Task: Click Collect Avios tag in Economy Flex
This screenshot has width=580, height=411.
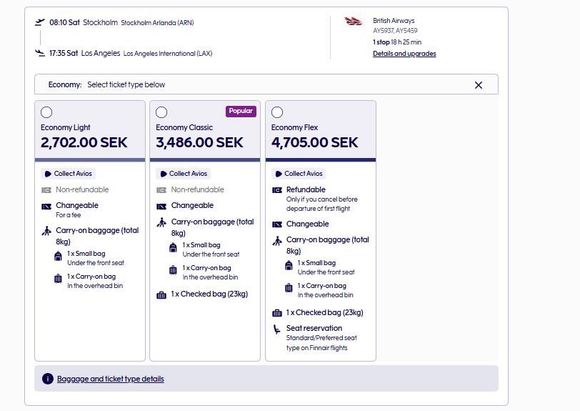Action: tap(299, 174)
